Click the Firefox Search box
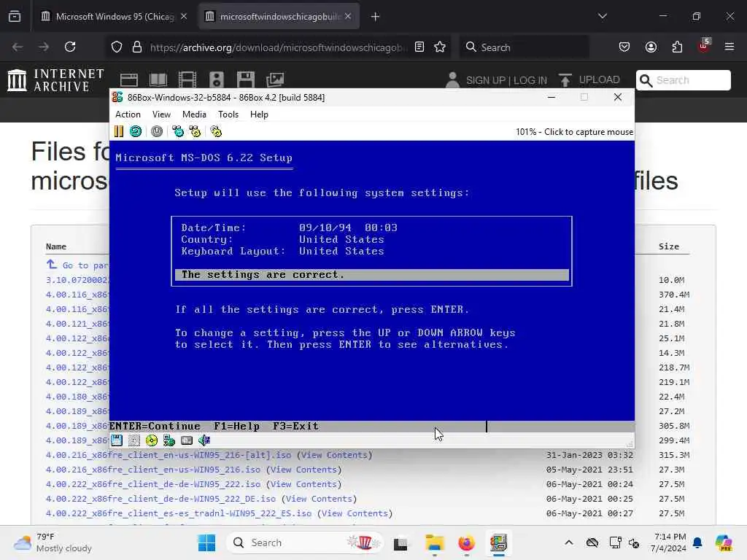The image size is (747, 560). [x=524, y=47]
